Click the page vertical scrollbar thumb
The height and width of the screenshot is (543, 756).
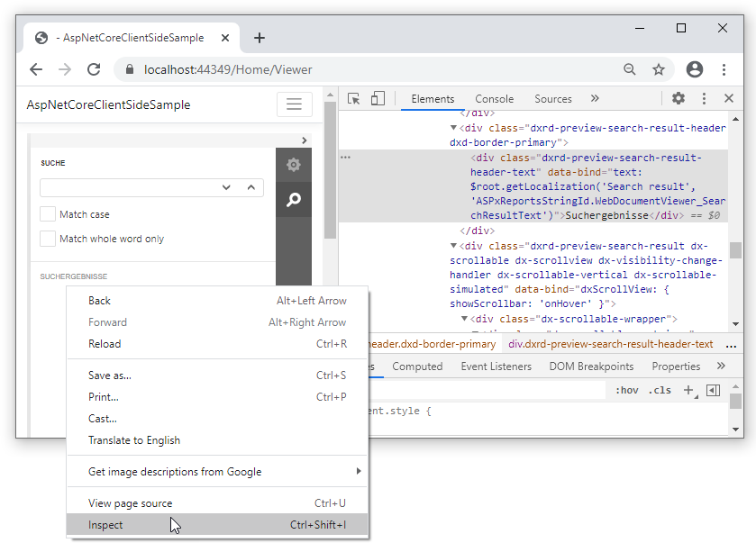pyautogui.click(x=331, y=169)
